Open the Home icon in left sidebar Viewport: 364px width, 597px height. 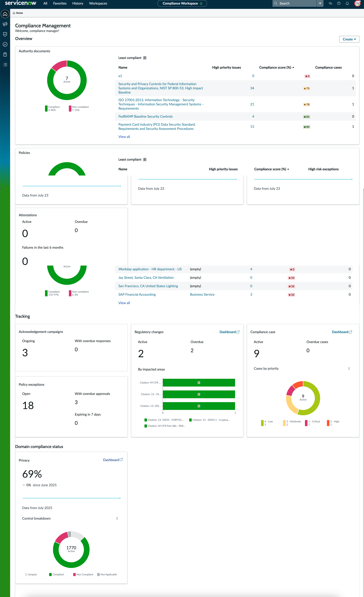point(5,14)
